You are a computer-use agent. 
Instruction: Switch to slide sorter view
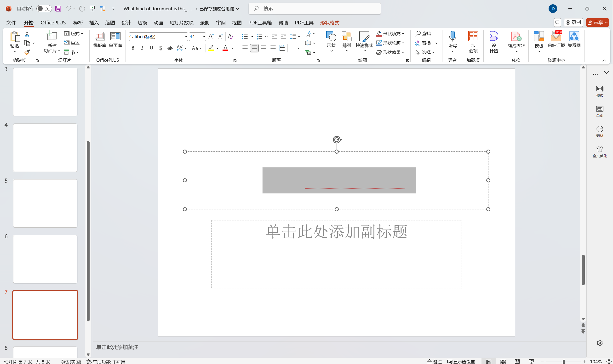(503, 361)
